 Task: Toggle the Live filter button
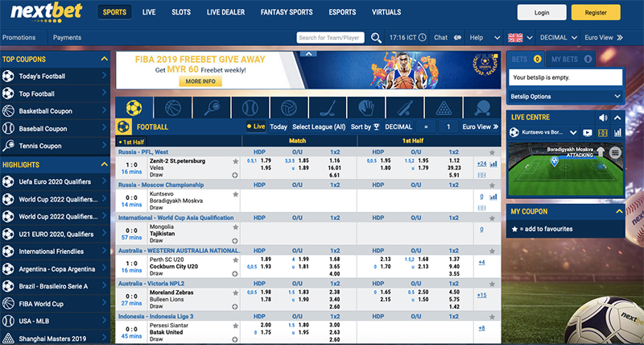[256, 127]
